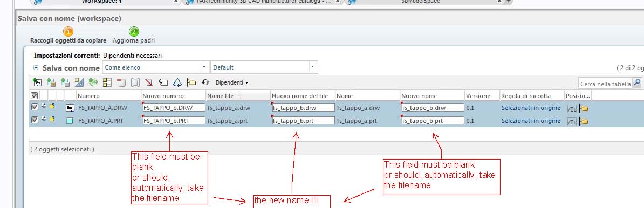
Task: Click the folder icon in fs_tappo_b.prt Posizione cell
Action: coord(584,121)
